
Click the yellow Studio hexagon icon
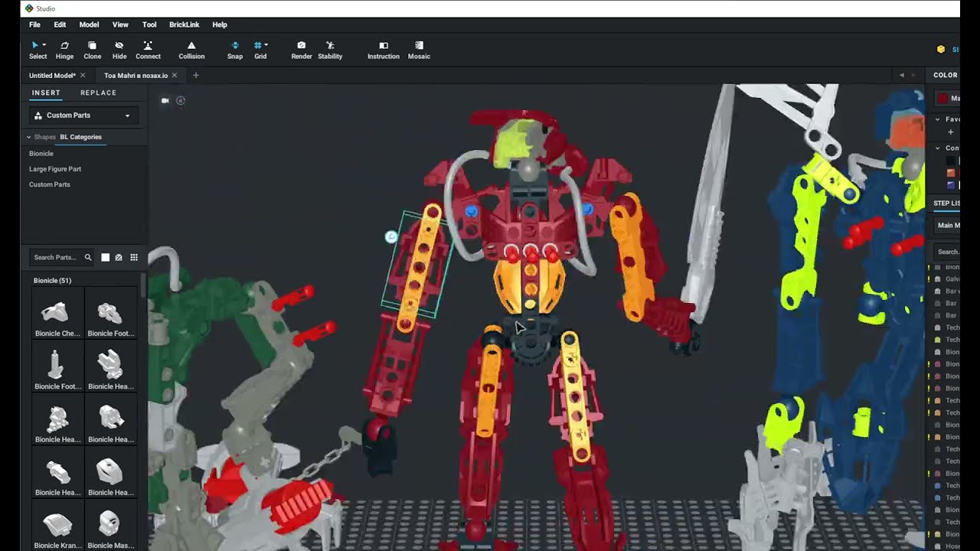[x=941, y=49]
